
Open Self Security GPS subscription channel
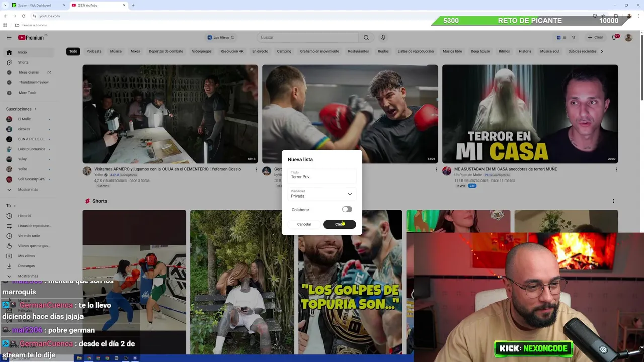pos(31,179)
